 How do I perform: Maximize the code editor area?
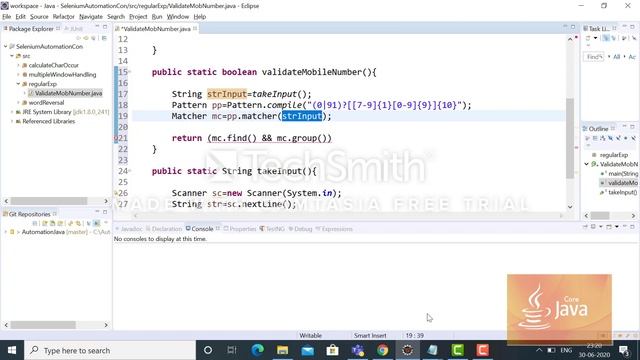click(573, 27)
